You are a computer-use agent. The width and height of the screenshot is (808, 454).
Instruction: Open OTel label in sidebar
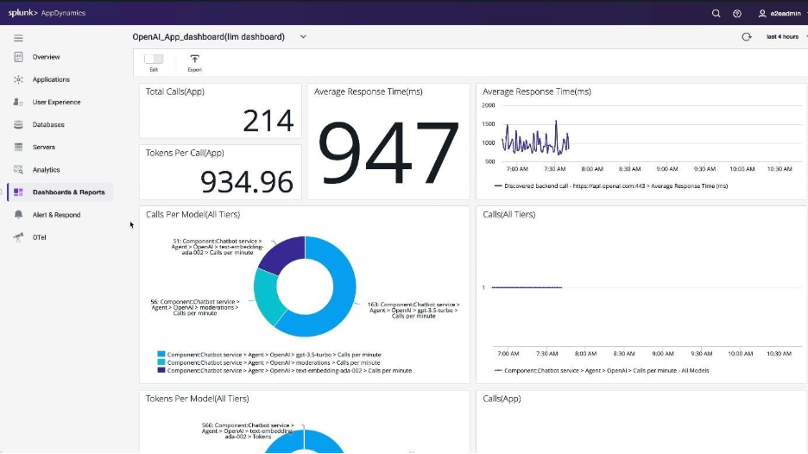pyautogui.click(x=39, y=237)
